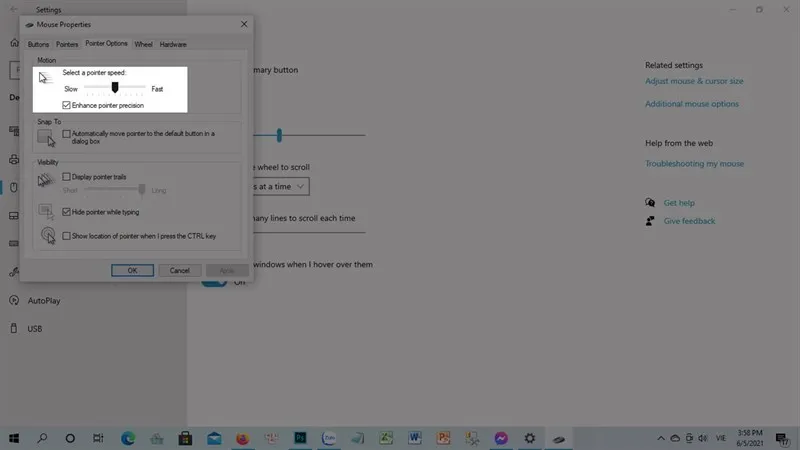The width and height of the screenshot is (800, 450).
Task: Click the Settings gear in the taskbar
Action: pyautogui.click(x=530, y=438)
